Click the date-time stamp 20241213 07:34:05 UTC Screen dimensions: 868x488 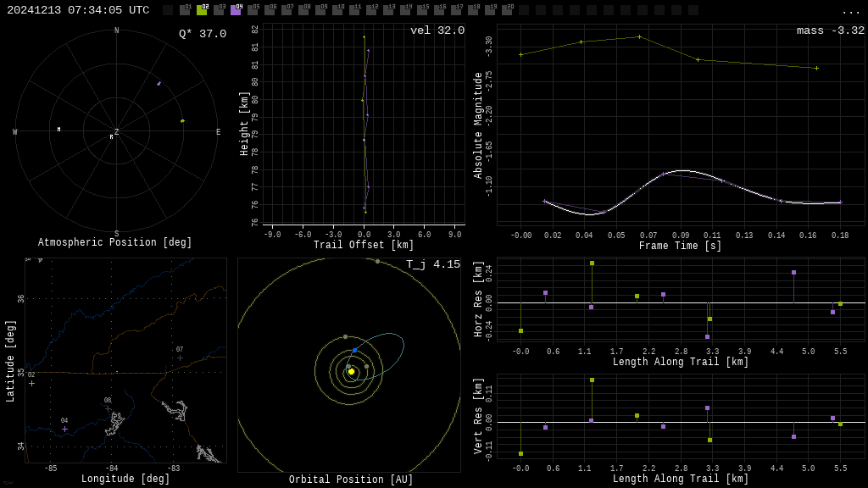coord(78,10)
